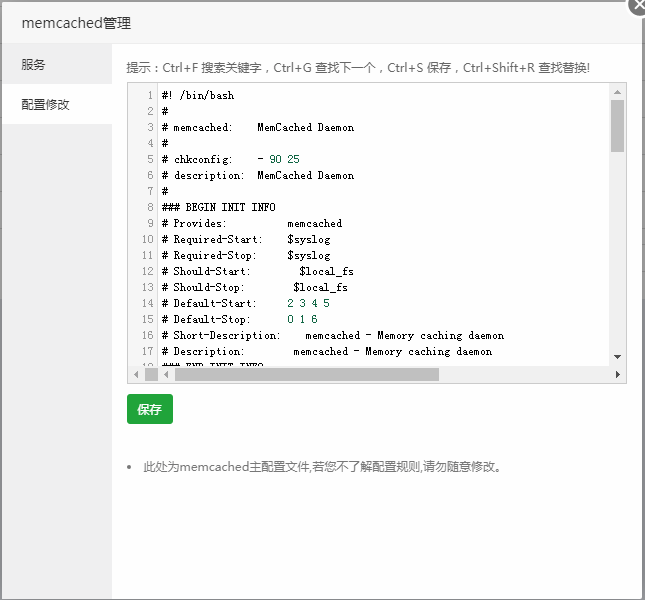Click the horizontal scrollbar right arrow

(x=617, y=374)
